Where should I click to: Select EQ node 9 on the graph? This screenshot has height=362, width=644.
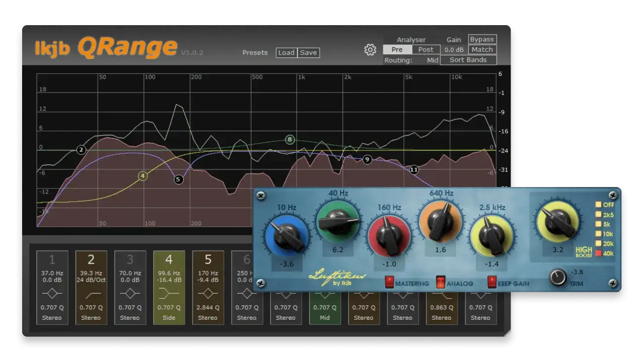pyautogui.click(x=367, y=159)
